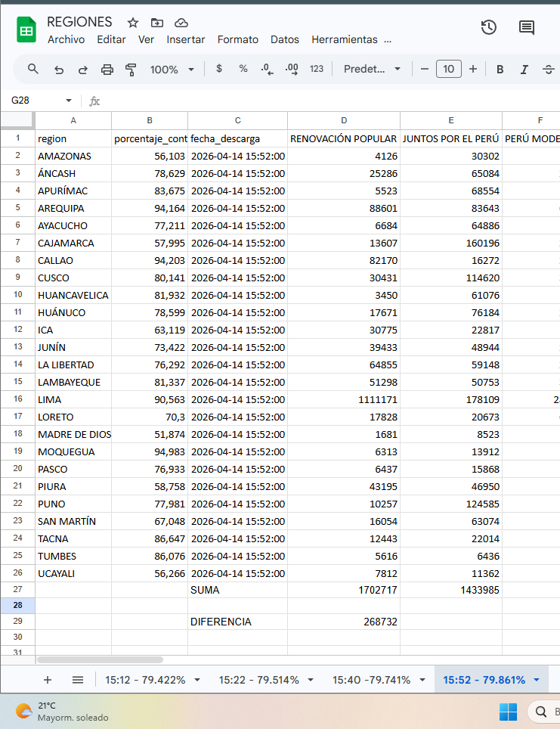Click the font size field
This screenshot has height=729, width=560.
click(448, 70)
